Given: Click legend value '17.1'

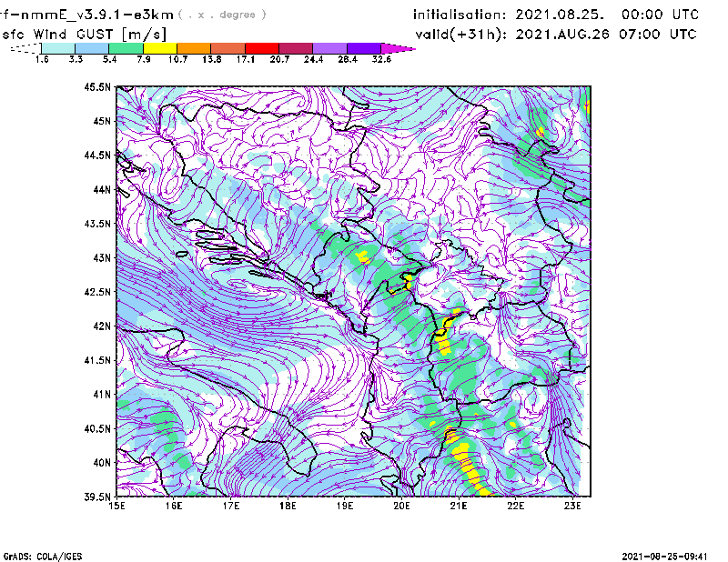Looking at the screenshot, I should coord(246,59).
